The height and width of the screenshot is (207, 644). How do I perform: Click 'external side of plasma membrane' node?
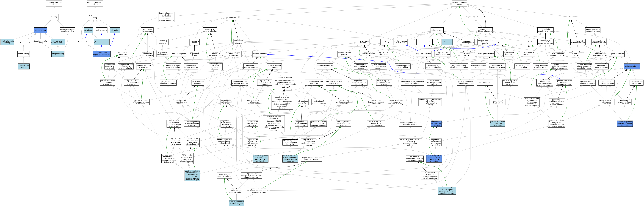(x=102, y=54)
